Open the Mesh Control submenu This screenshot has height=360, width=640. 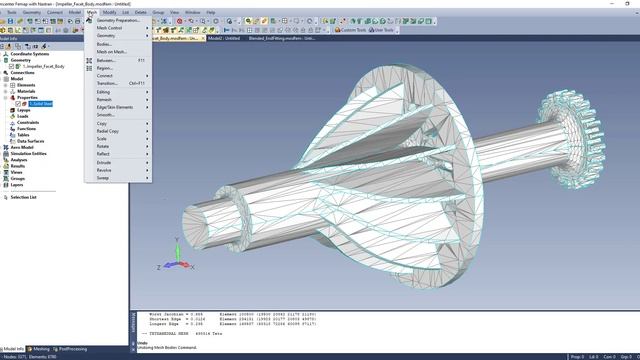[x=118, y=28]
